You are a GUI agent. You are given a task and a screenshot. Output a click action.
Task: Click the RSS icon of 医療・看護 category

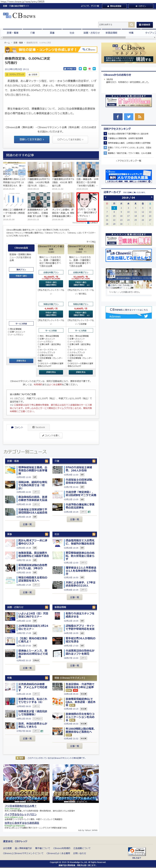click(x=47, y=461)
